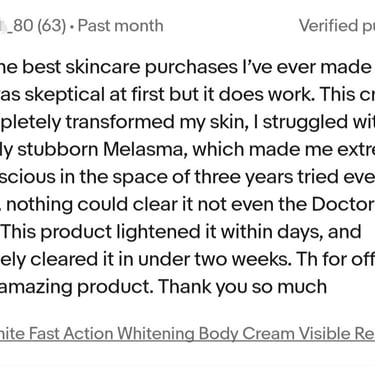The height and width of the screenshot is (366, 375).
Task: Click the word Melasma in the review
Action: (143, 149)
